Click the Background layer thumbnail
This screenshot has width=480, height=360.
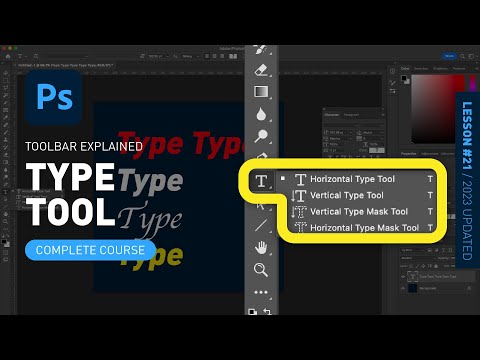(x=413, y=288)
